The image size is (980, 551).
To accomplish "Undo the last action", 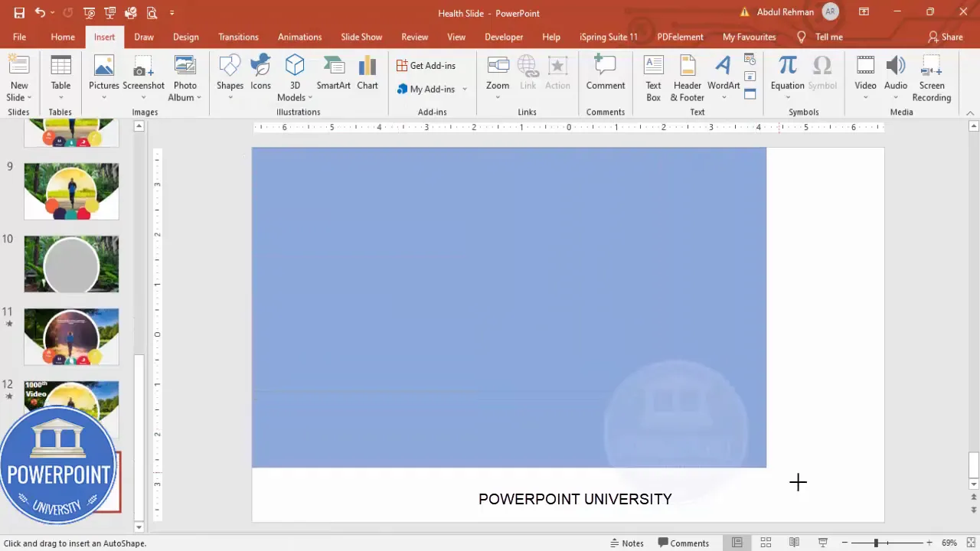I will (x=40, y=13).
